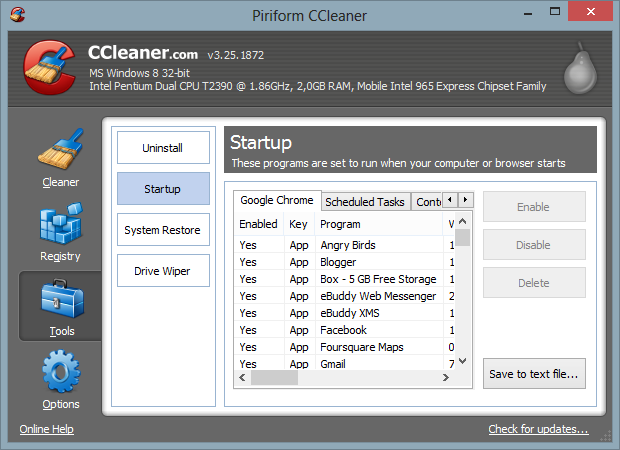620x450 pixels.
Task: Click the list scroll up arrow
Action: (463, 221)
